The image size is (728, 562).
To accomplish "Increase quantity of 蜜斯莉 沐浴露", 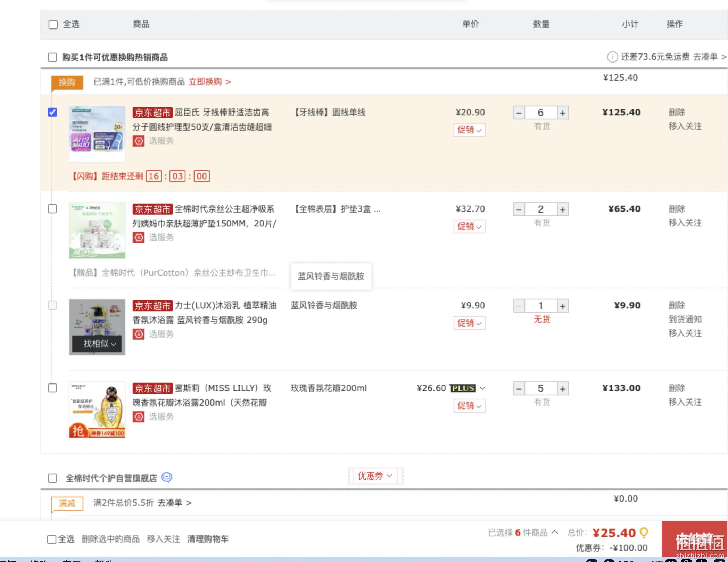I will pos(563,389).
